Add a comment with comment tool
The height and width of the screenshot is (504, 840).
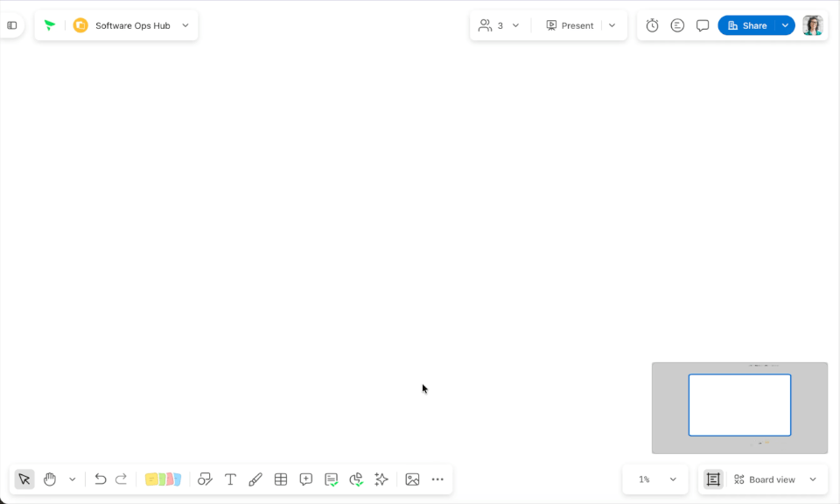click(306, 479)
